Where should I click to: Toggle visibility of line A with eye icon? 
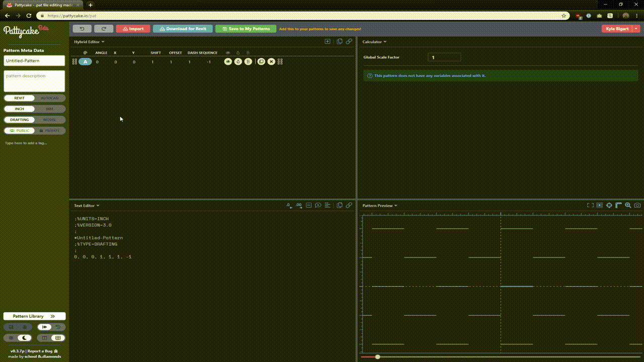point(228,61)
